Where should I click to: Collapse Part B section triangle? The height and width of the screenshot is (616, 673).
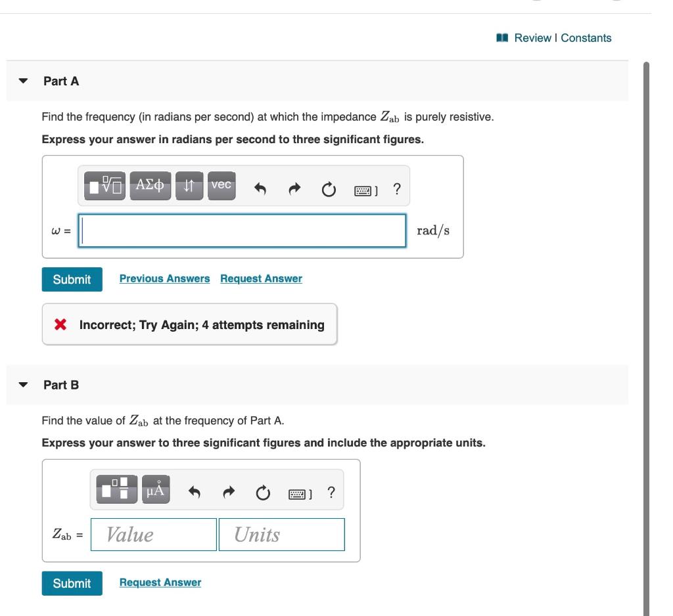tap(23, 385)
